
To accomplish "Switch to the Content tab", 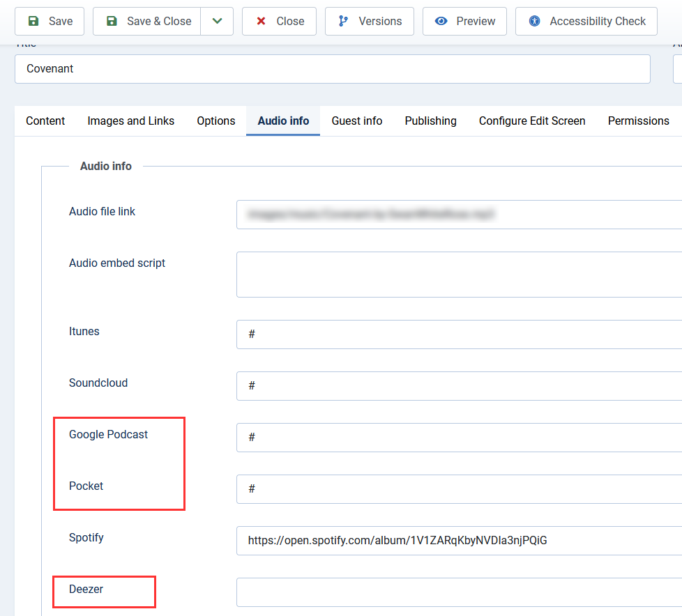I will coord(45,121).
